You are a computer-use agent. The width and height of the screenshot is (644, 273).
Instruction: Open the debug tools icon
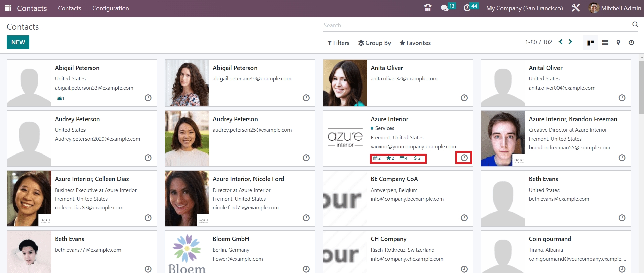click(576, 8)
